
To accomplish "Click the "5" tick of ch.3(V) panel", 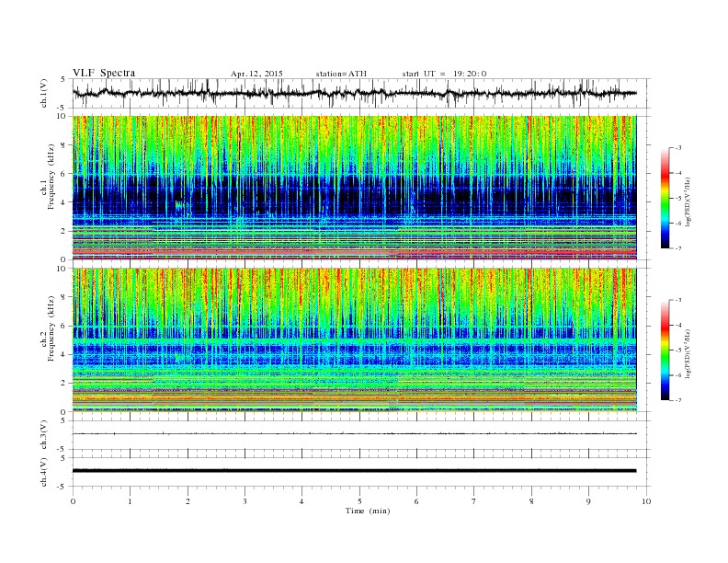I will (63, 420).
